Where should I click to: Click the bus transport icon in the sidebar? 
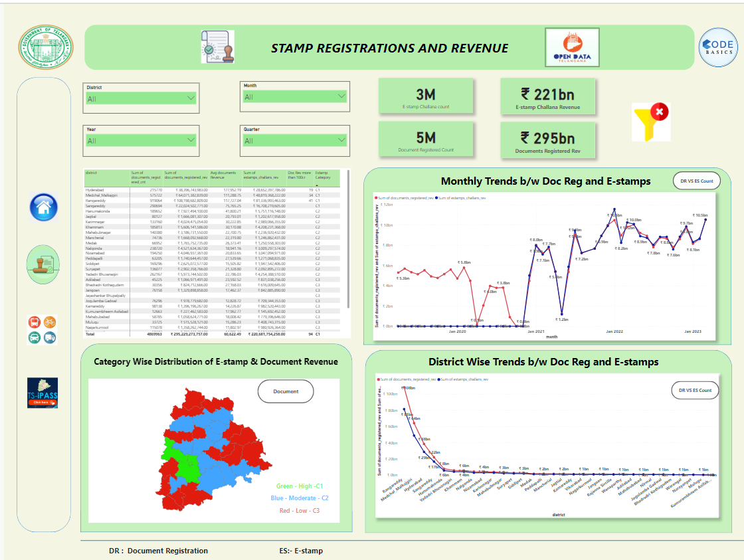pyautogui.click(x=34, y=321)
